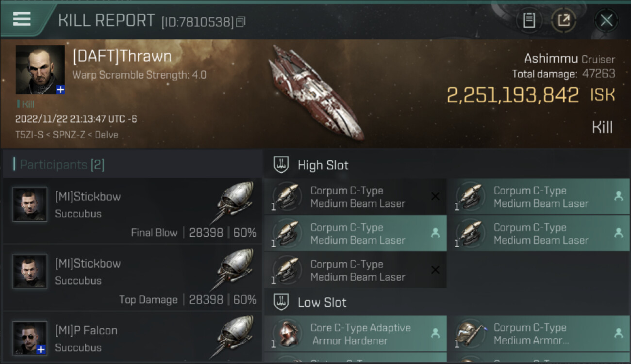The height and width of the screenshot is (364, 631).
Task: Close the kill report window
Action: (606, 20)
